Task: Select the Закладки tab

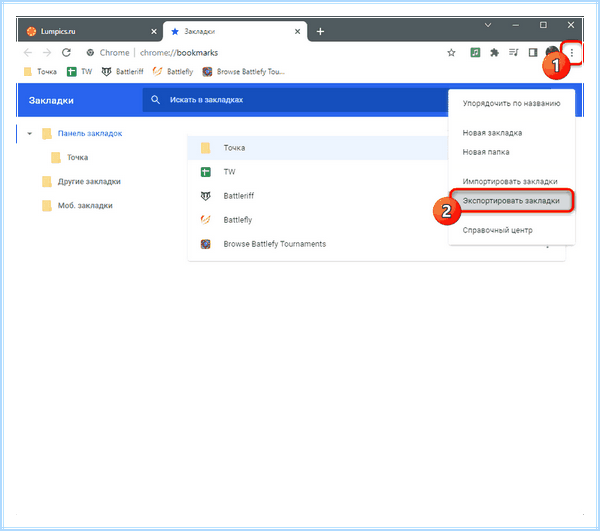Action: (x=235, y=31)
